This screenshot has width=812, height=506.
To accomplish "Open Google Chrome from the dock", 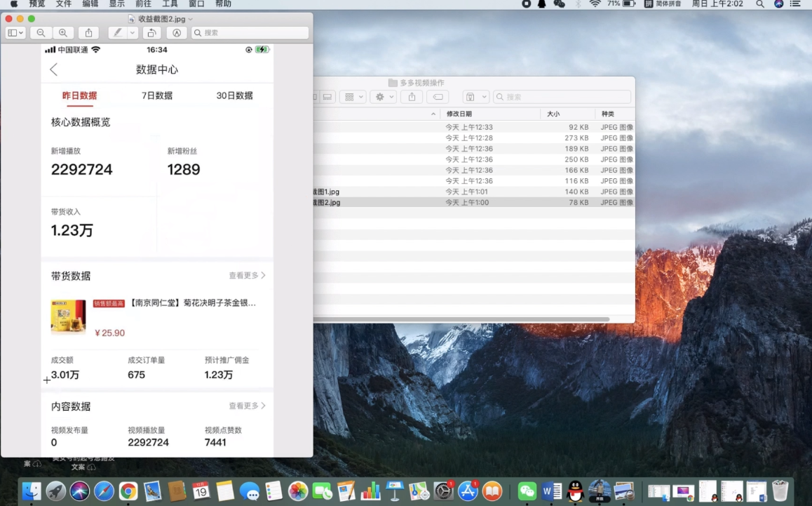I will tap(128, 491).
